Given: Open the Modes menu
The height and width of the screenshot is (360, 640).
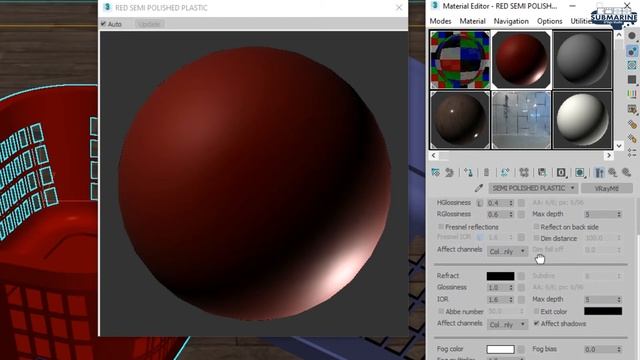Looking at the screenshot, I should tap(440, 21).
